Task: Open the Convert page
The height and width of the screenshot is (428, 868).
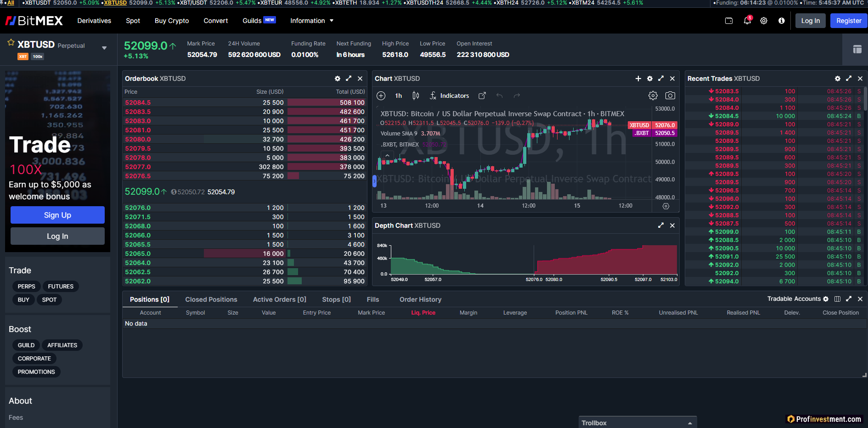Action: pos(216,21)
